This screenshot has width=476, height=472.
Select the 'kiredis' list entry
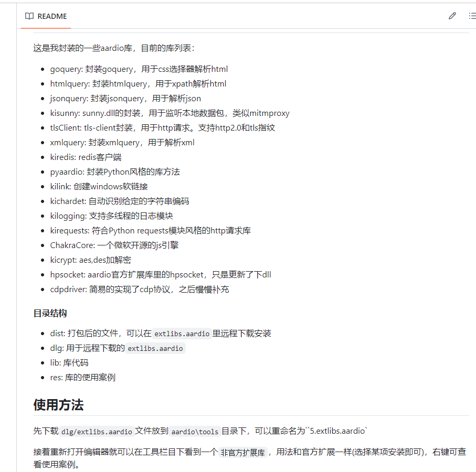(x=86, y=157)
